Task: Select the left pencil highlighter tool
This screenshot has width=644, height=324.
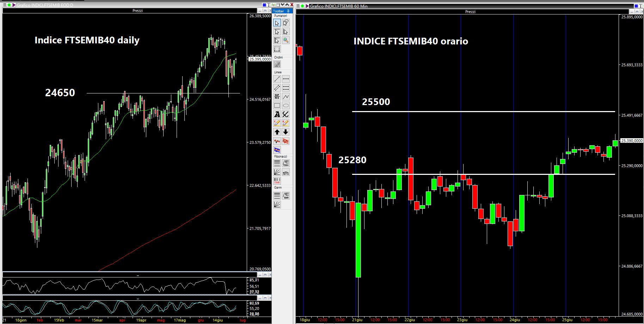Action: click(277, 123)
